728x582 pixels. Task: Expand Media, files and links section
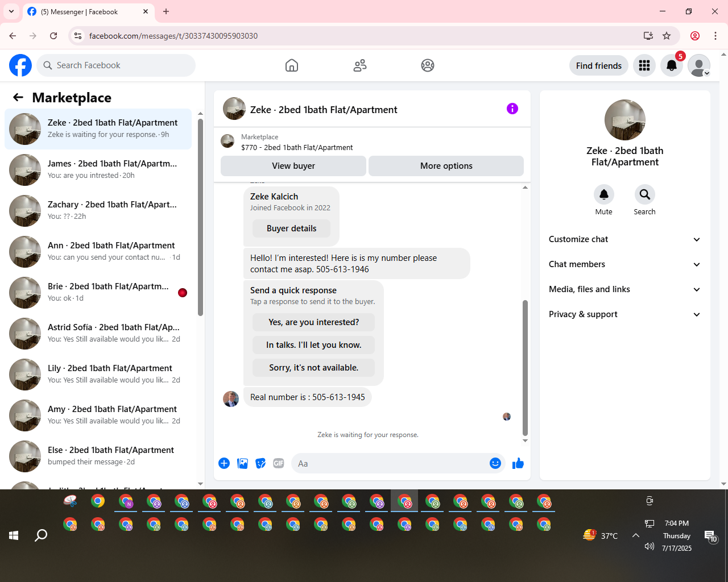point(625,289)
